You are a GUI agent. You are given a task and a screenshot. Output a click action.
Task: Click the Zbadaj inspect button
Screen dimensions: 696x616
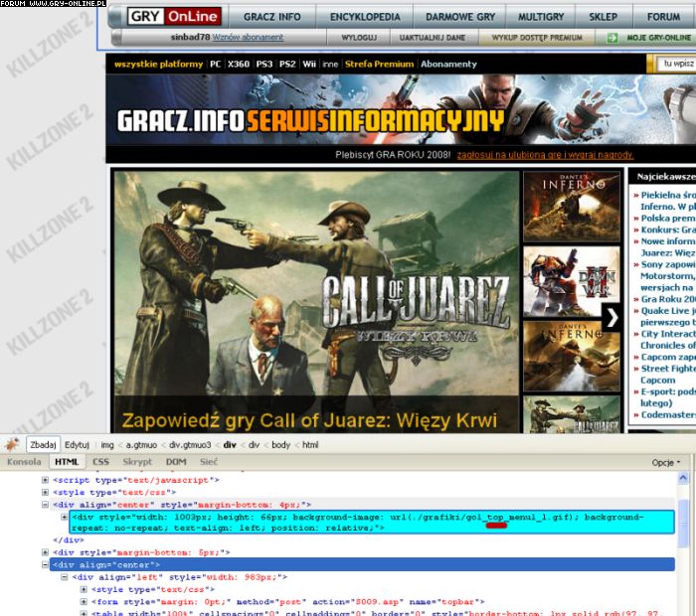(x=43, y=444)
